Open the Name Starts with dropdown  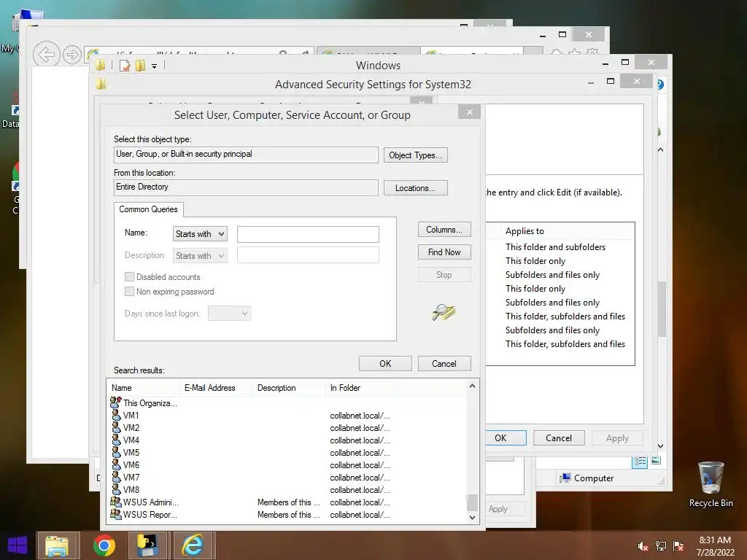[200, 234]
